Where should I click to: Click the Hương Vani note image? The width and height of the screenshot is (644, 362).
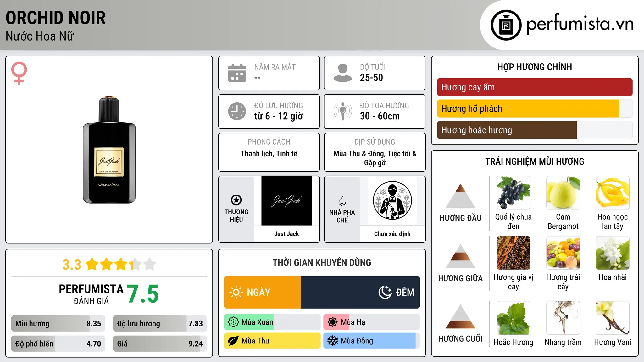(x=613, y=318)
